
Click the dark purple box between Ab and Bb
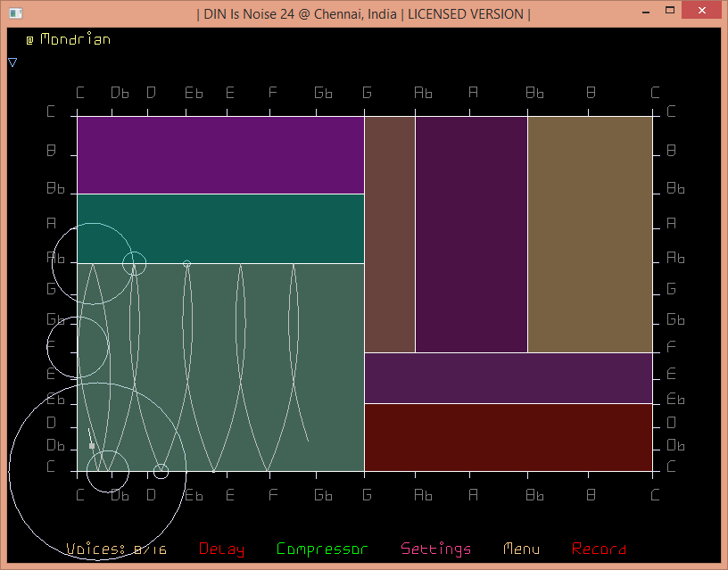coord(471,234)
